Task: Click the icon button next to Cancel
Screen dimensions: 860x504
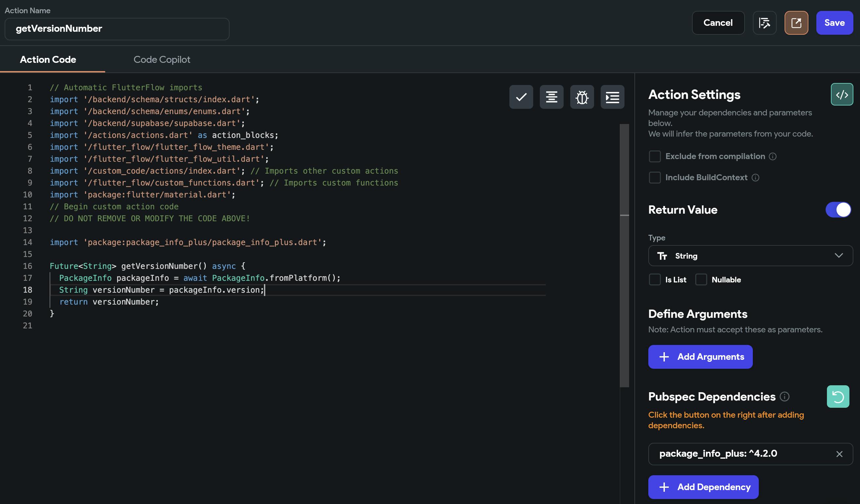Action: (x=764, y=23)
